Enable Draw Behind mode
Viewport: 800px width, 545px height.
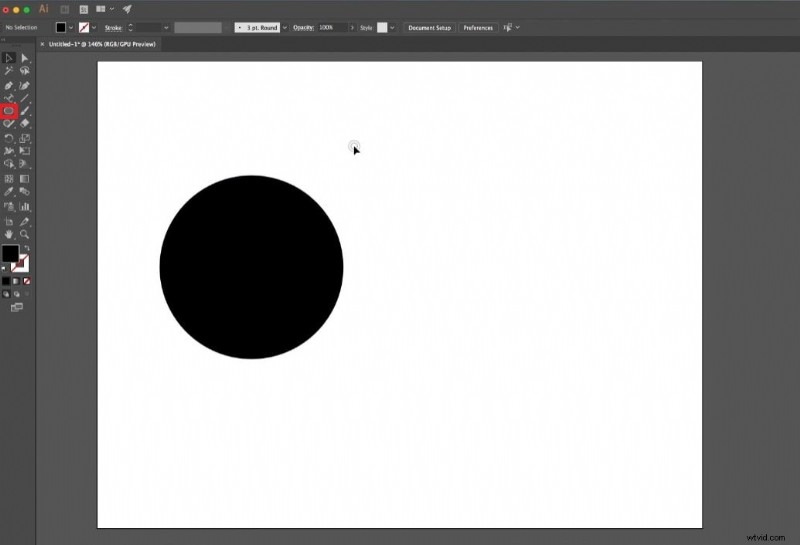tap(16, 294)
